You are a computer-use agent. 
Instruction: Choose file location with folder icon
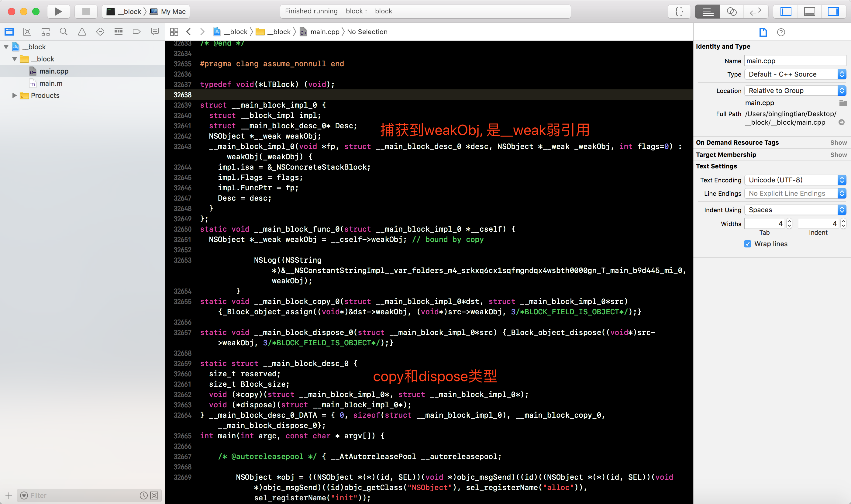[842, 102]
